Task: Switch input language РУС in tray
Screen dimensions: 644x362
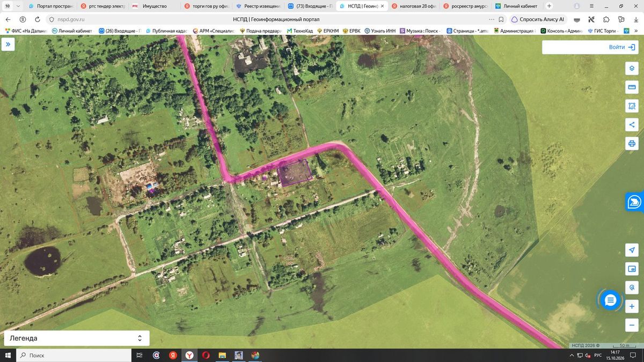Action: [x=598, y=355]
